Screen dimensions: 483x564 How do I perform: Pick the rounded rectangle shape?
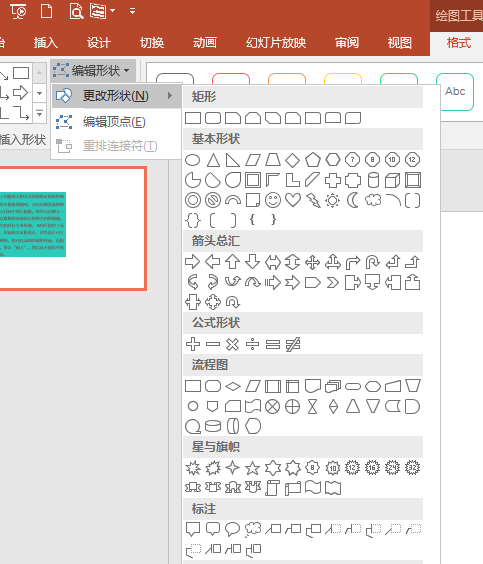point(213,118)
